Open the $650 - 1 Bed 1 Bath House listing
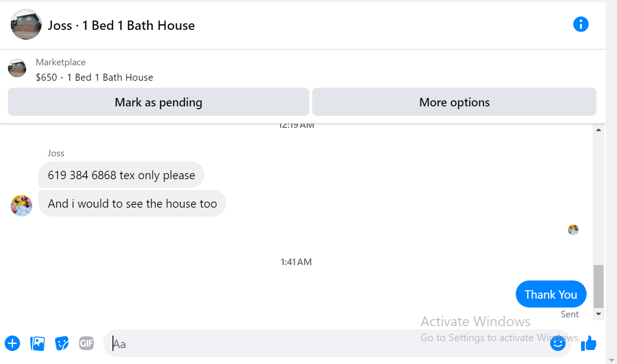Viewport: 617px width, 364px height. [x=94, y=77]
